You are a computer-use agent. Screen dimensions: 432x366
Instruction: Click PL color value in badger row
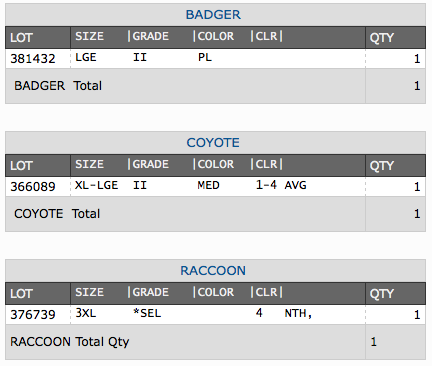click(205, 57)
